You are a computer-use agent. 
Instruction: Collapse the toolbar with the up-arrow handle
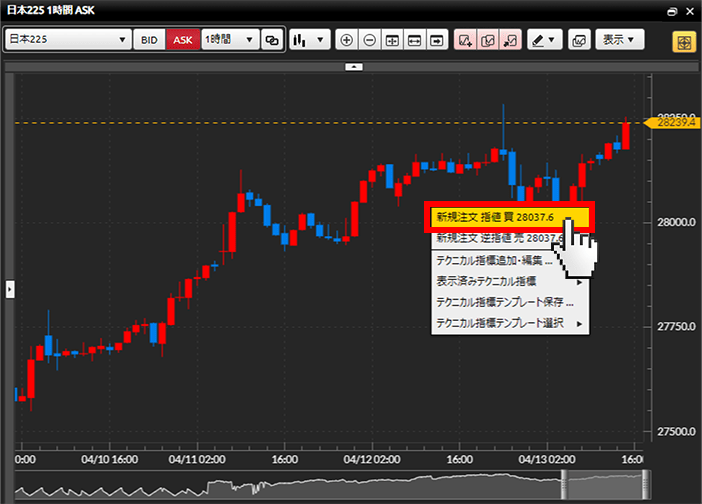coord(354,67)
